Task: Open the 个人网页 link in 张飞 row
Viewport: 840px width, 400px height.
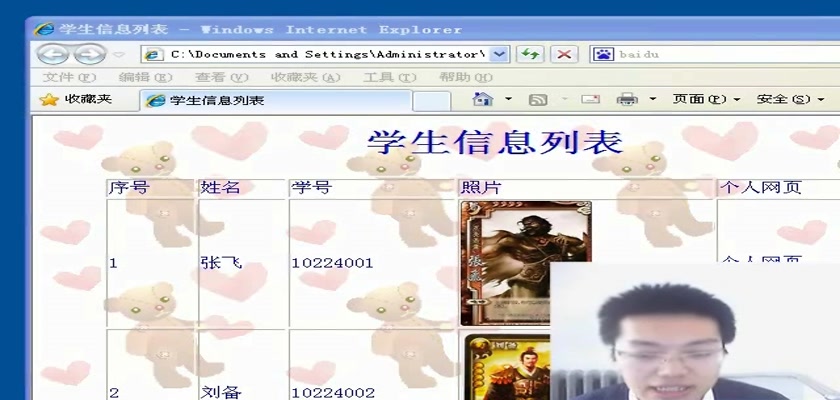Action: [761, 259]
